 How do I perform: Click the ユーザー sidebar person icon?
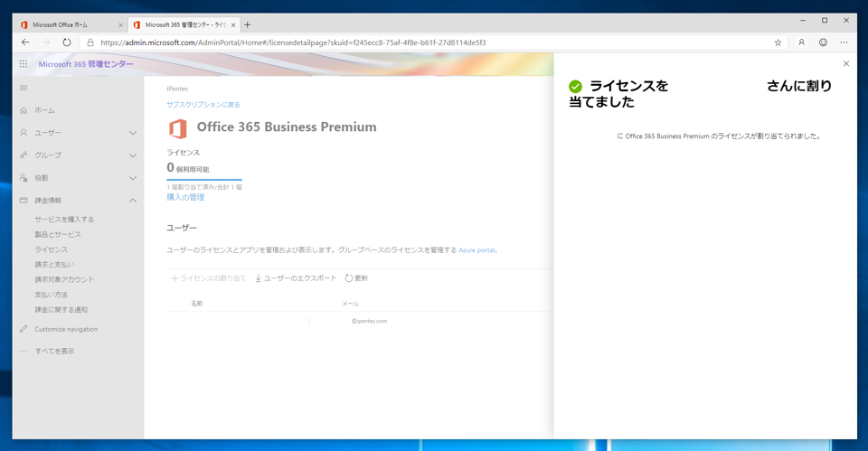24,133
